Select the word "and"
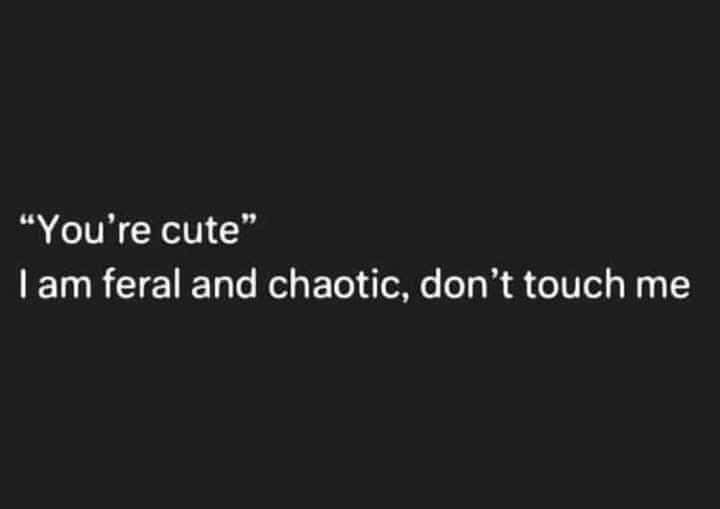 [x=224, y=284]
